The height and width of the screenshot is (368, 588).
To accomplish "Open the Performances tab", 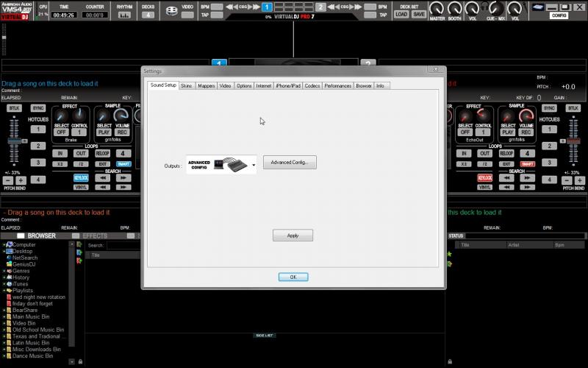I will (x=337, y=86).
